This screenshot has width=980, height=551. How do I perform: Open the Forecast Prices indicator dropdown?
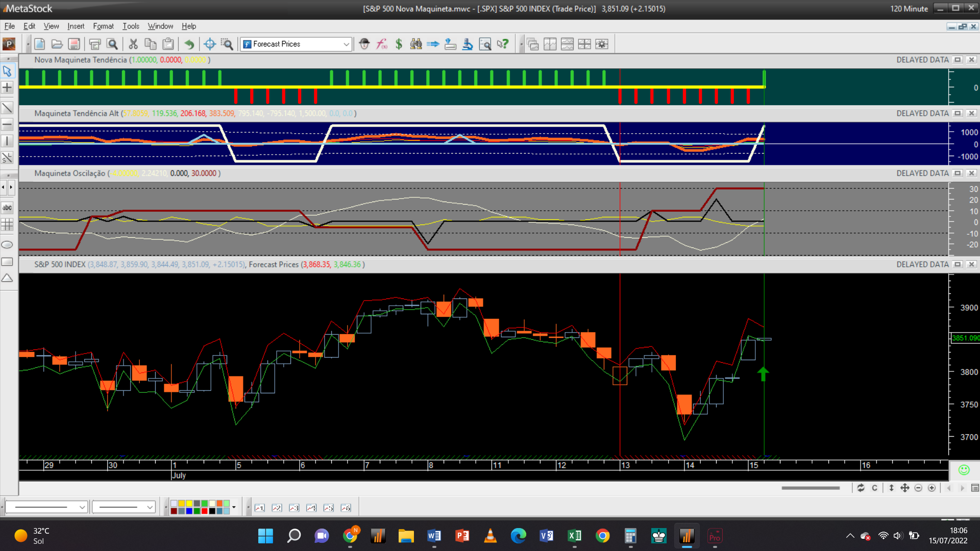[x=346, y=44]
